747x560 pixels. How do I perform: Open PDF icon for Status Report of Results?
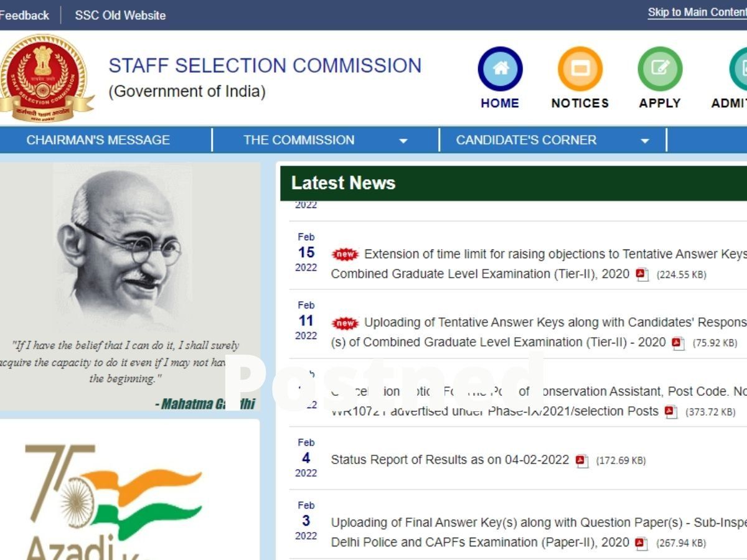point(581,460)
